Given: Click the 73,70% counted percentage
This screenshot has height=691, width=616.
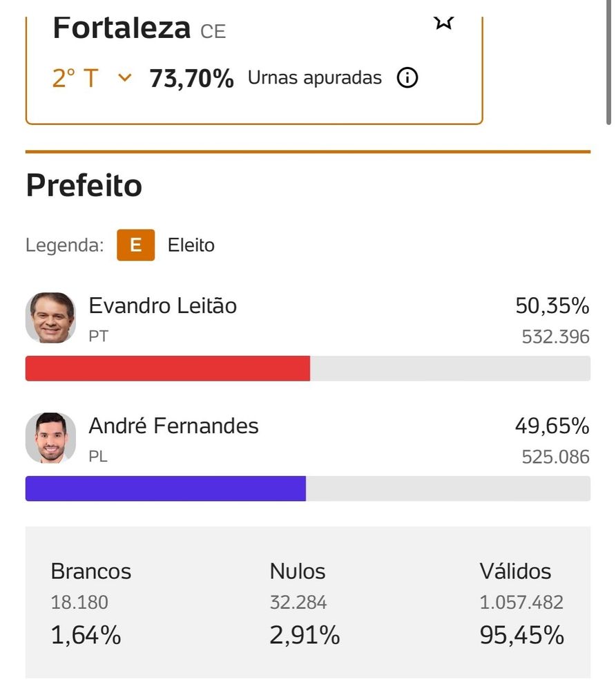Looking at the screenshot, I should click(x=192, y=79).
